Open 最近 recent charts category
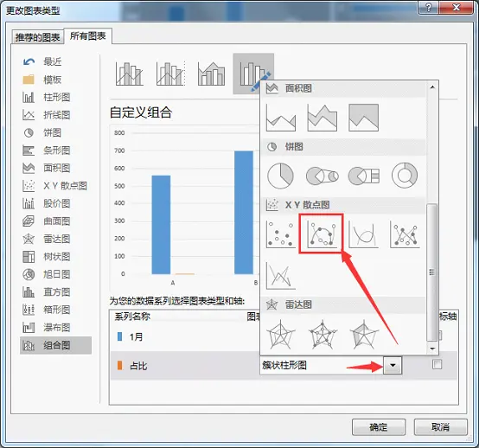479x448 pixels. [55, 62]
